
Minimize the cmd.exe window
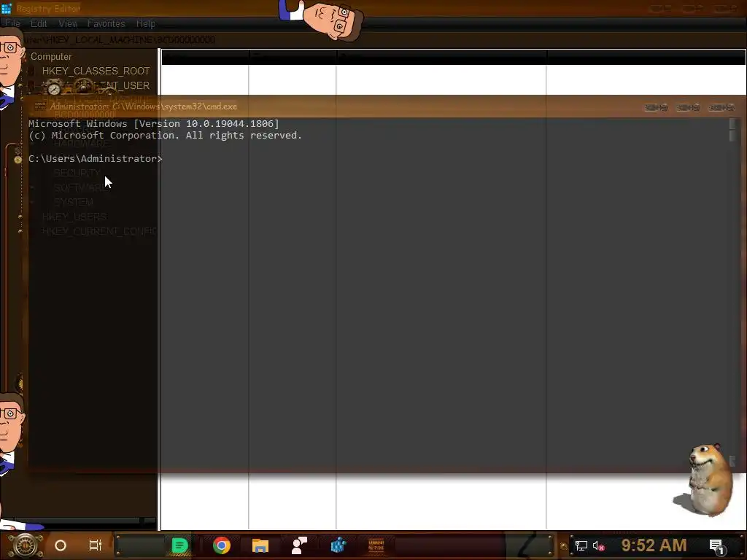coord(656,108)
